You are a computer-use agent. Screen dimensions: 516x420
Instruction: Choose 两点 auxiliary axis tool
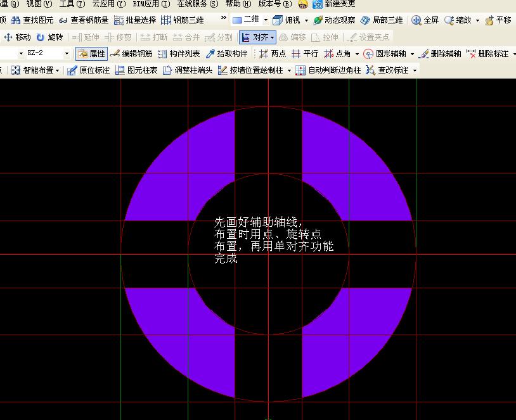point(272,54)
